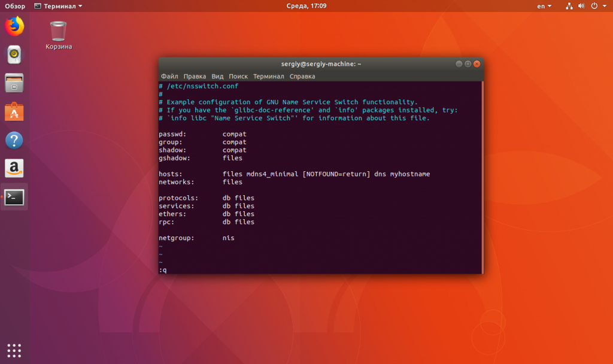Screen dimensions: 613x364
Task: Click the 'netgroup:' entry
Action: click(177, 238)
